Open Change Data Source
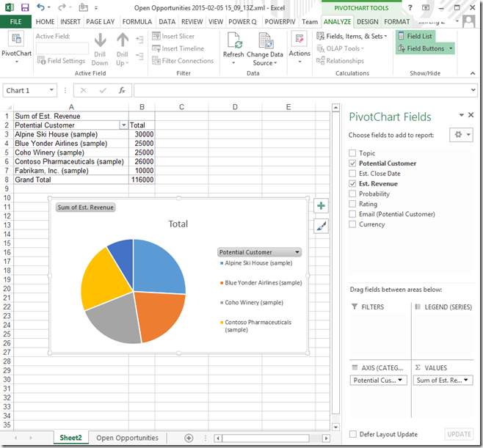 [x=265, y=49]
